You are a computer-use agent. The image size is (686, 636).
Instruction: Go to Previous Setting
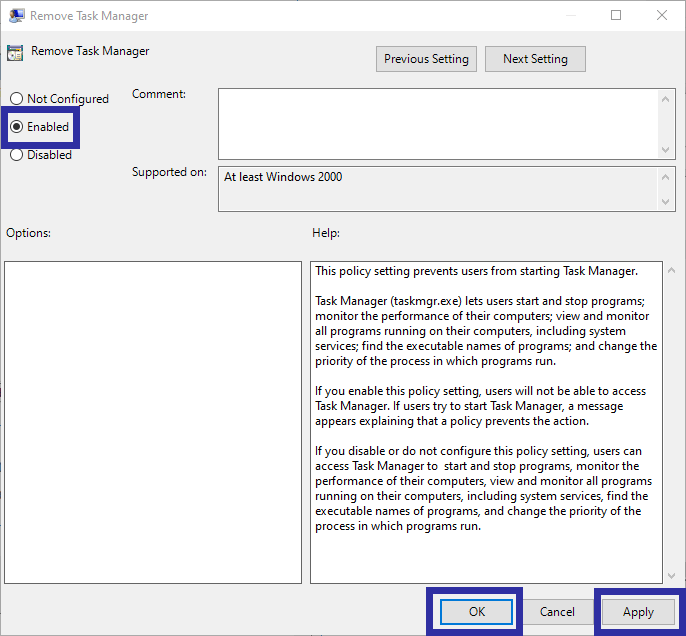(x=426, y=59)
